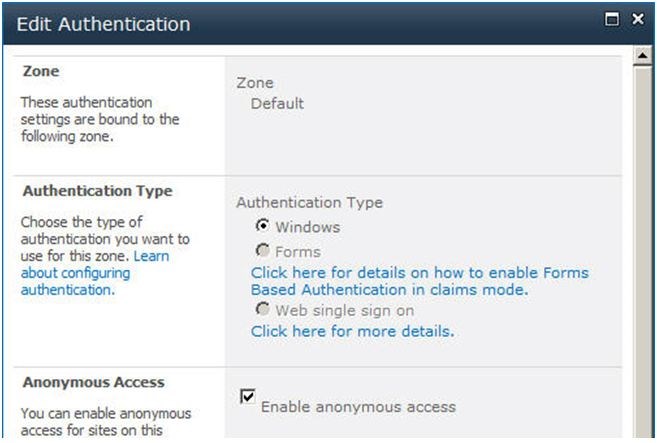
Task: Follow the 'Click here for more details' link
Action: [x=352, y=332]
